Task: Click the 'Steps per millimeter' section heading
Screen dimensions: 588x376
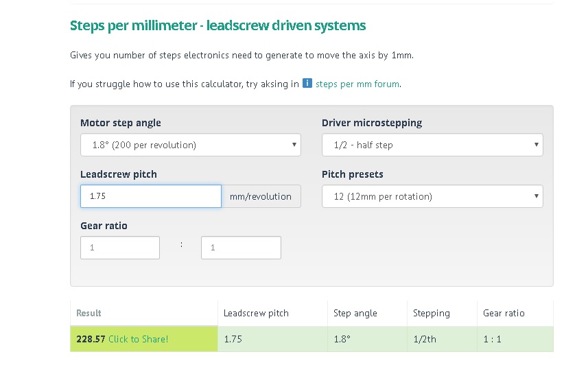Action: [217, 26]
